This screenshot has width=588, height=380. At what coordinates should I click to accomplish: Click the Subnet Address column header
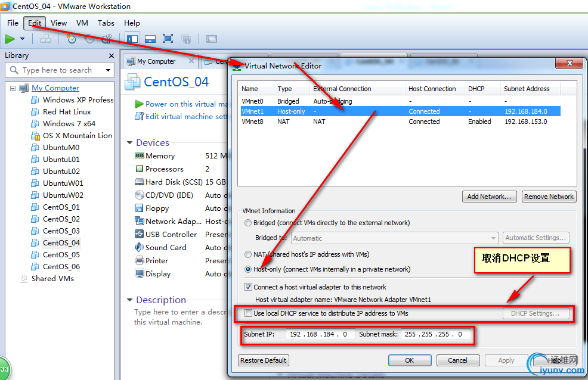pos(530,89)
